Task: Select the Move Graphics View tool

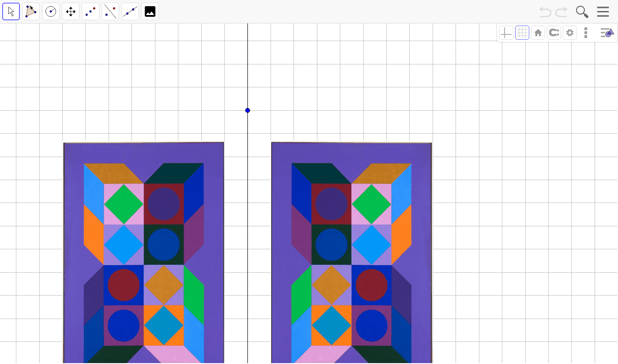Action: click(71, 11)
